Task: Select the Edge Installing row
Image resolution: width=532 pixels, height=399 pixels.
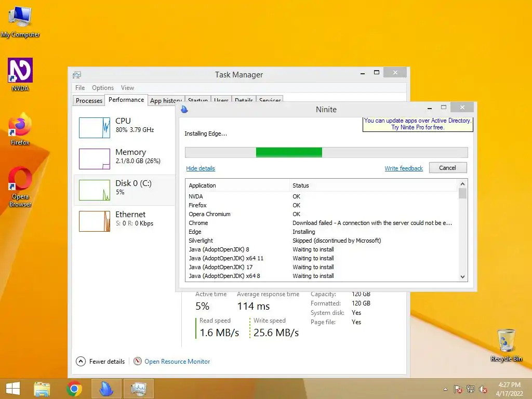Action: [322, 232]
